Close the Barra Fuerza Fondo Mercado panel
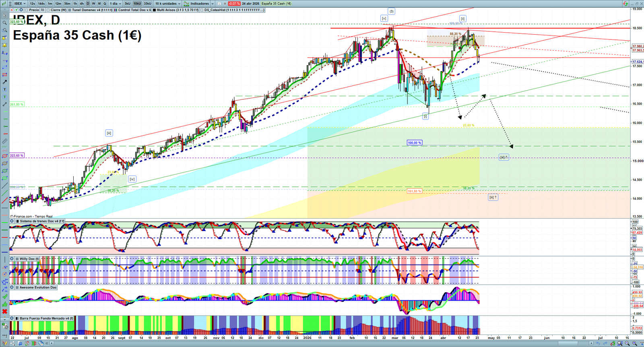The height and width of the screenshot is (347, 644). 12,318
